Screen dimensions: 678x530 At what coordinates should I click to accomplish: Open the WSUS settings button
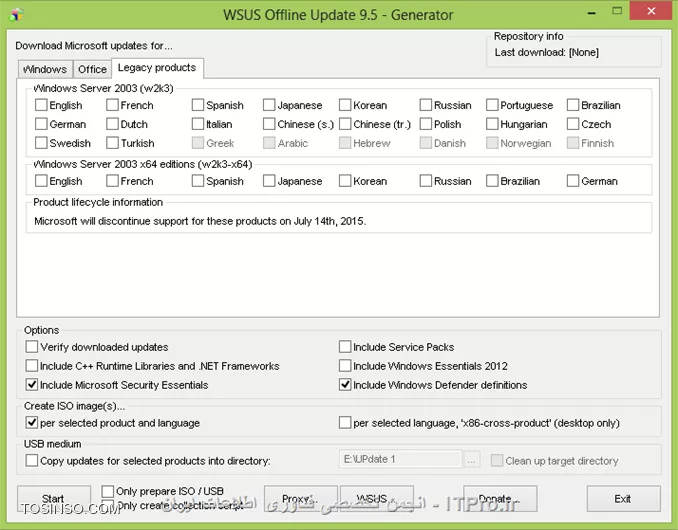tap(377, 498)
